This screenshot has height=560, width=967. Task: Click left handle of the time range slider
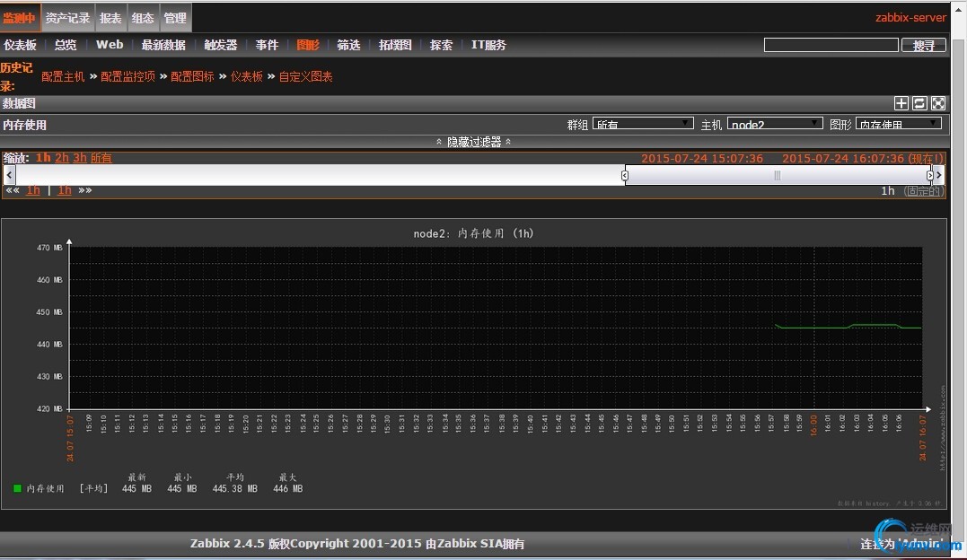(x=625, y=176)
